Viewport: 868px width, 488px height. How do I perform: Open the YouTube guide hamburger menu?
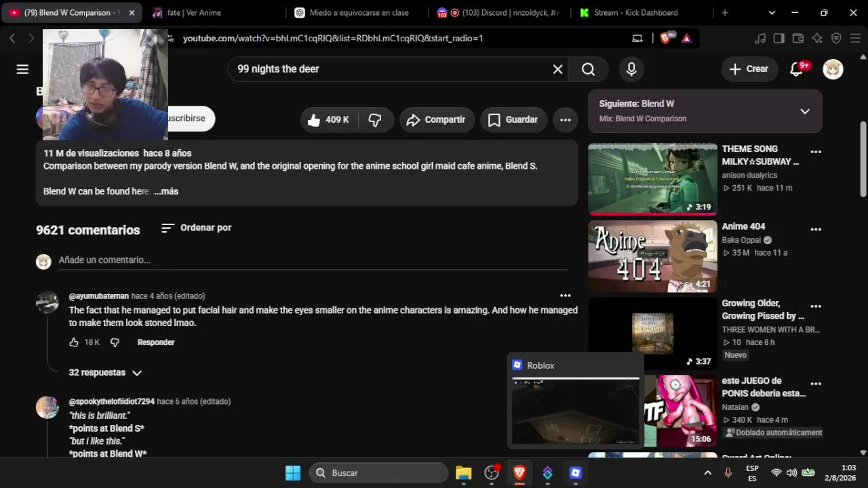tap(22, 69)
